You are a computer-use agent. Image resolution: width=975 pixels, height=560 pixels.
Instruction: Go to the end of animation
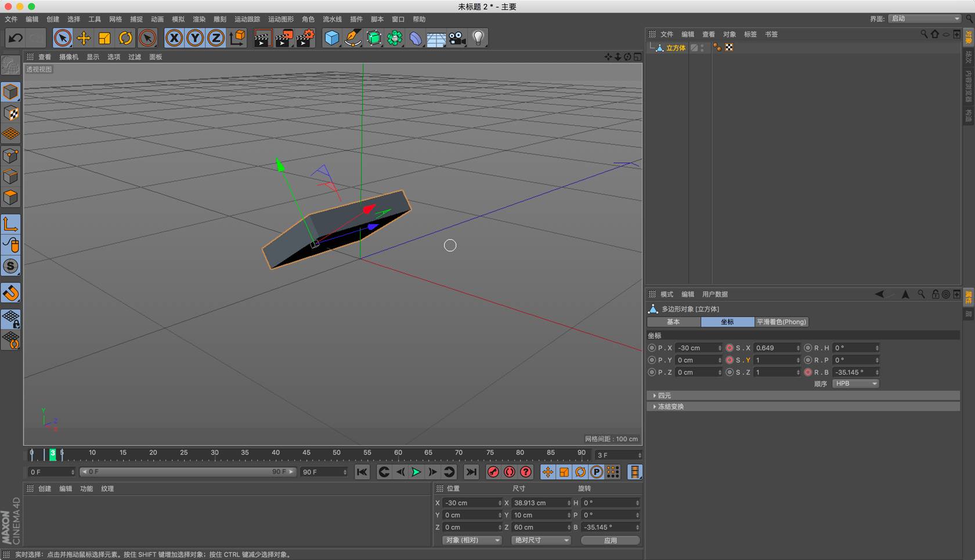tap(471, 472)
